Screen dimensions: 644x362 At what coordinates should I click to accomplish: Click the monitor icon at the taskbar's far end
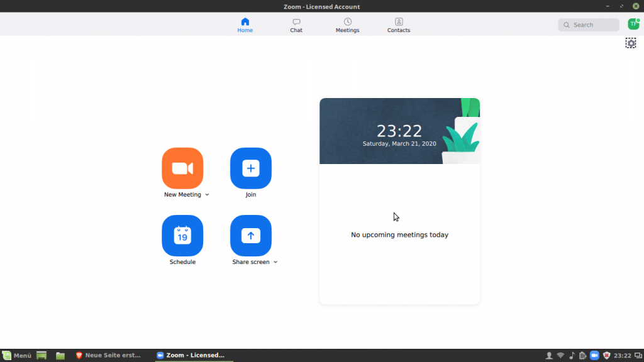[638, 356]
